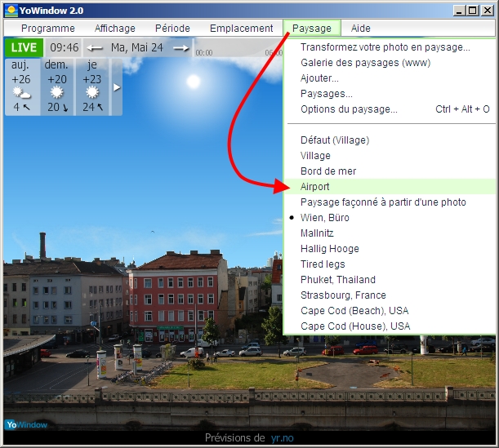
Task: Minimize the YoWindow window
Action: point(459,11)
